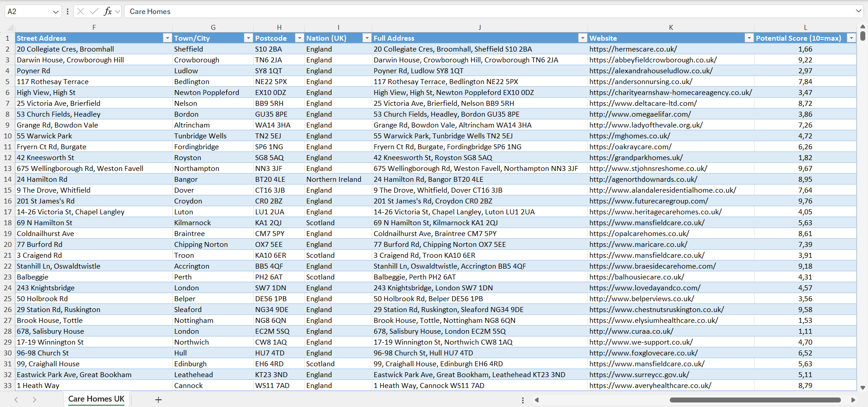Select row 24 header
The height and width of the screenshot is (407, 868).
8,288
